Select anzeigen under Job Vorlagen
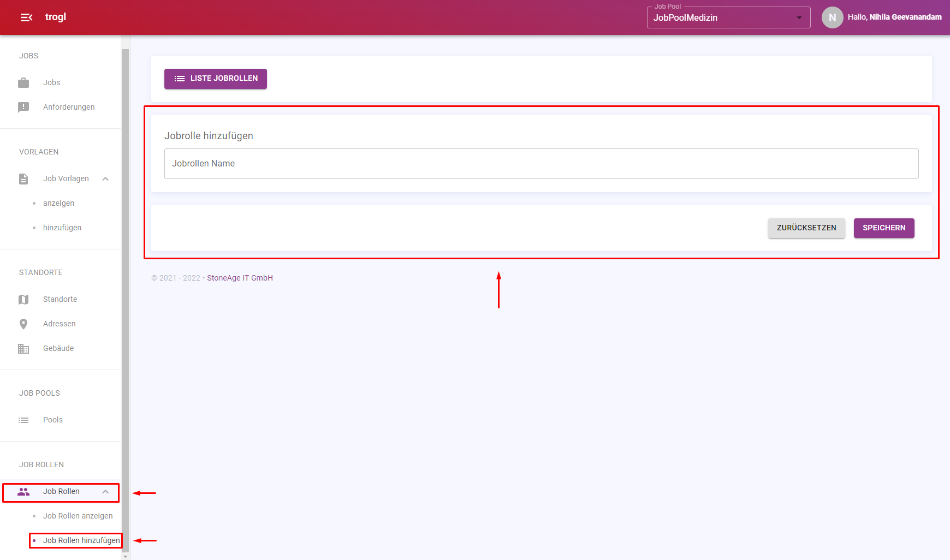Image resolution: width=950 pixels, height=560 pixels. (58, 203)
